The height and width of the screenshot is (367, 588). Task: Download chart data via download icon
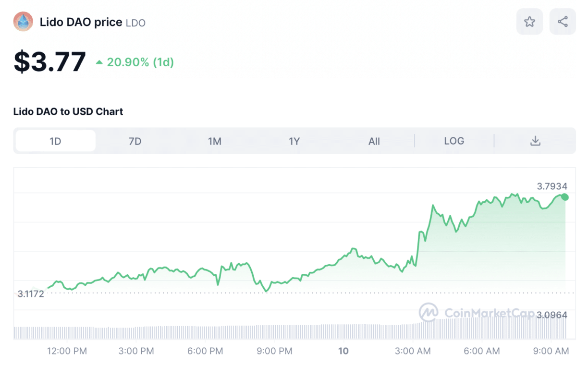tap(535, 141)
